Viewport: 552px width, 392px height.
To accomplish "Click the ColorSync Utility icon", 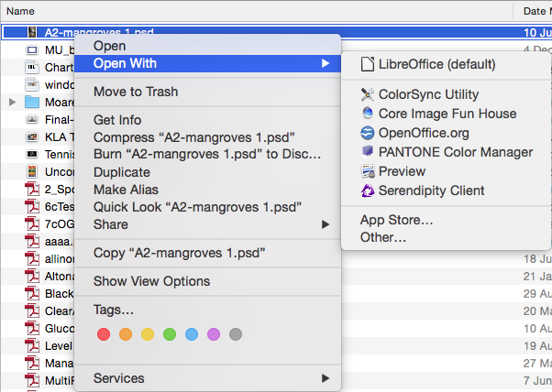I will pos(367,94).
